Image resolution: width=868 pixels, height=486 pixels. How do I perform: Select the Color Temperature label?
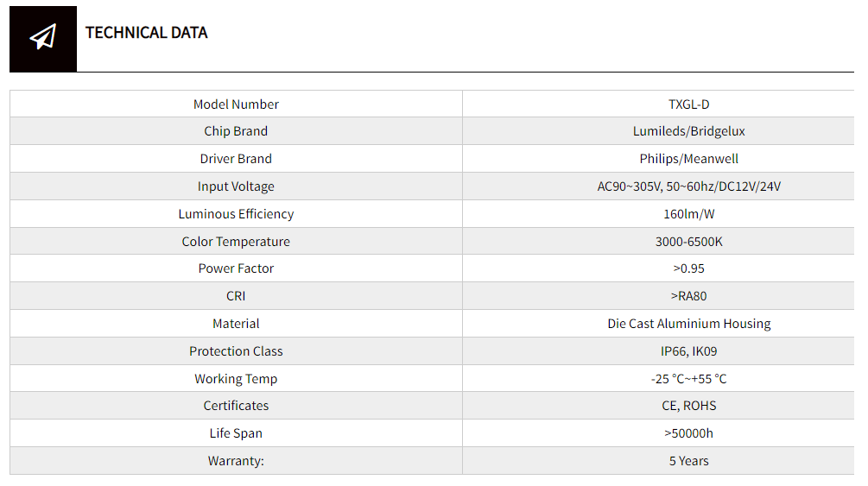236,242
